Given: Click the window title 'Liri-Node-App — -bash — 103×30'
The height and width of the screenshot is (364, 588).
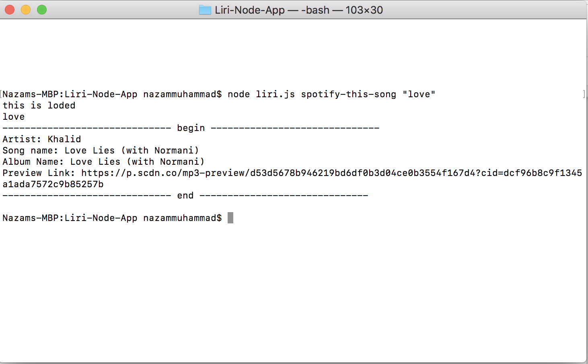Looking at the screenshot, I should [299, 10].
